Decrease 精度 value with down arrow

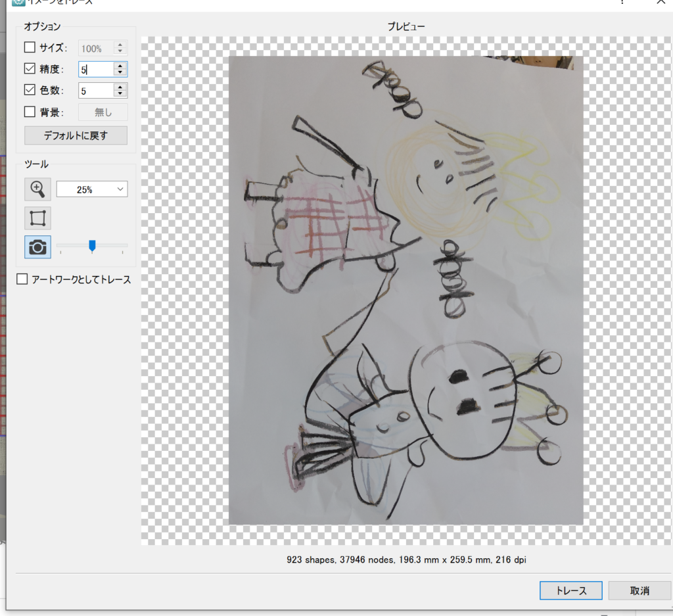point(120,72)
